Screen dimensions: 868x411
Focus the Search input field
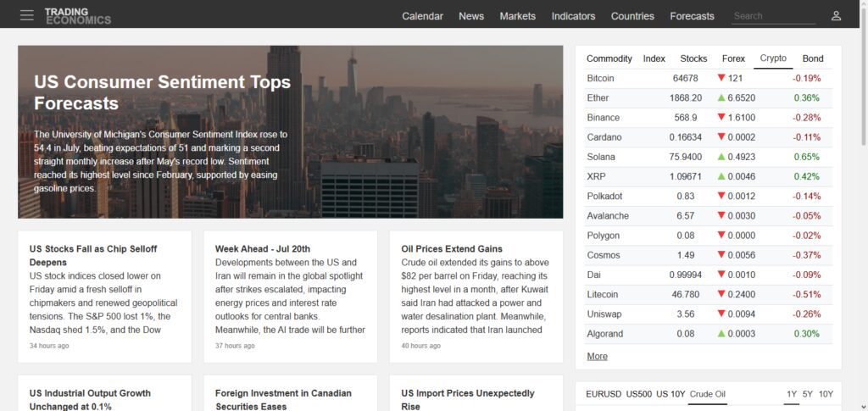pyautogui.click(x=773, y=16)
